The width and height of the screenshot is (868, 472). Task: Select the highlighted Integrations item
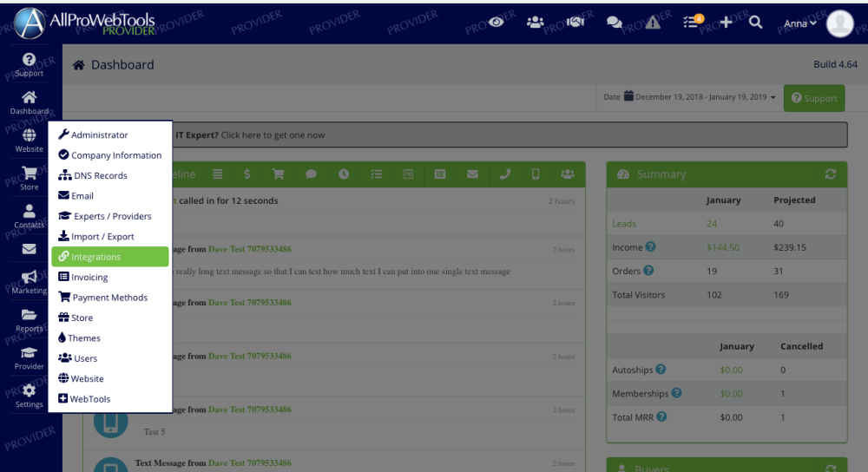click(x=110, y=257)
